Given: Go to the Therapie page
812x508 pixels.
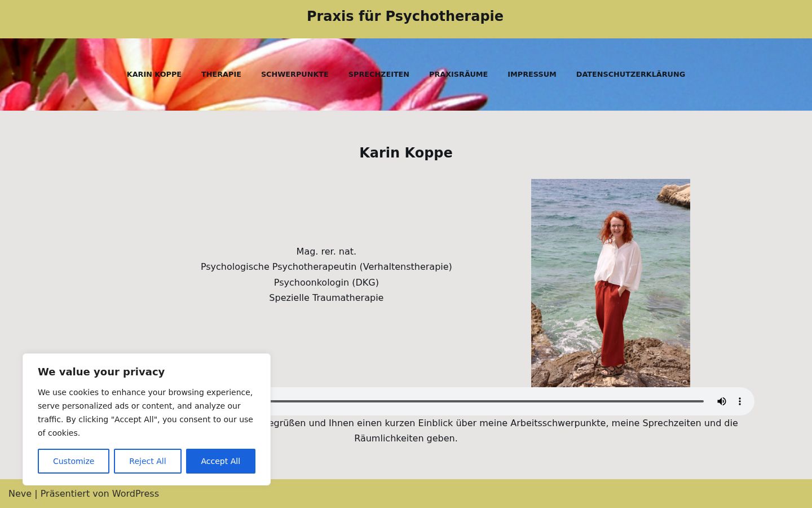Looking at the screenshot, I should [x=221, y=74].
